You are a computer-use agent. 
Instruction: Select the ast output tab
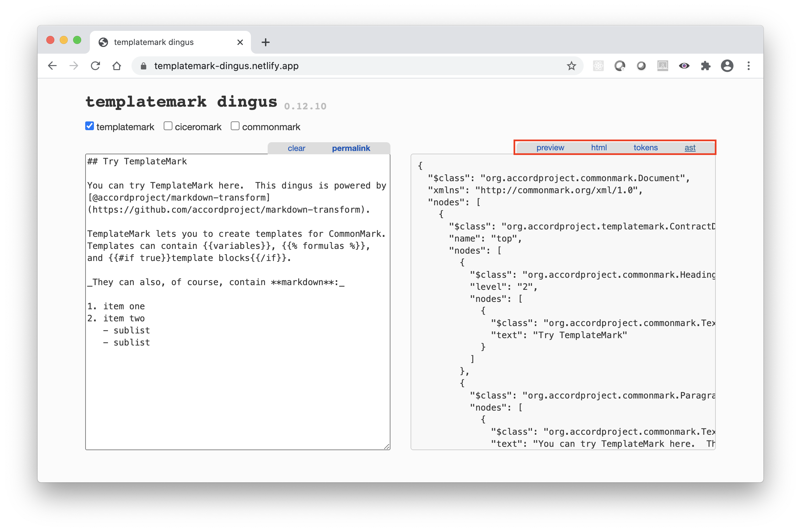690,148
